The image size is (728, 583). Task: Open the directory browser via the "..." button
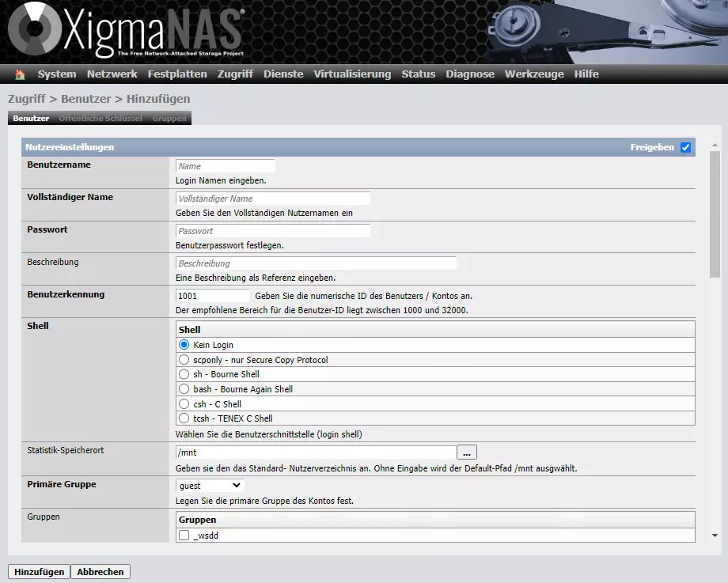pos(466,452)
